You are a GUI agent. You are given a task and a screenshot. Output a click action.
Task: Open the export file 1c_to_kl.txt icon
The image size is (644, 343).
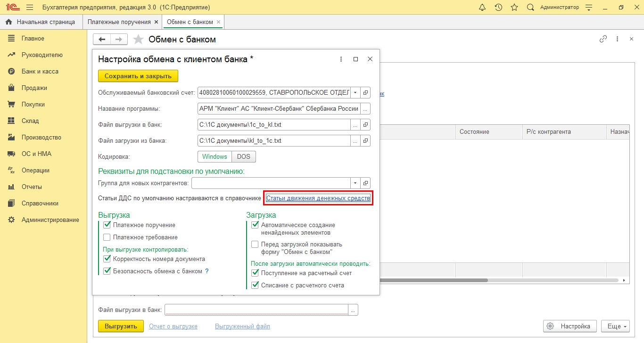click(366, 124)
